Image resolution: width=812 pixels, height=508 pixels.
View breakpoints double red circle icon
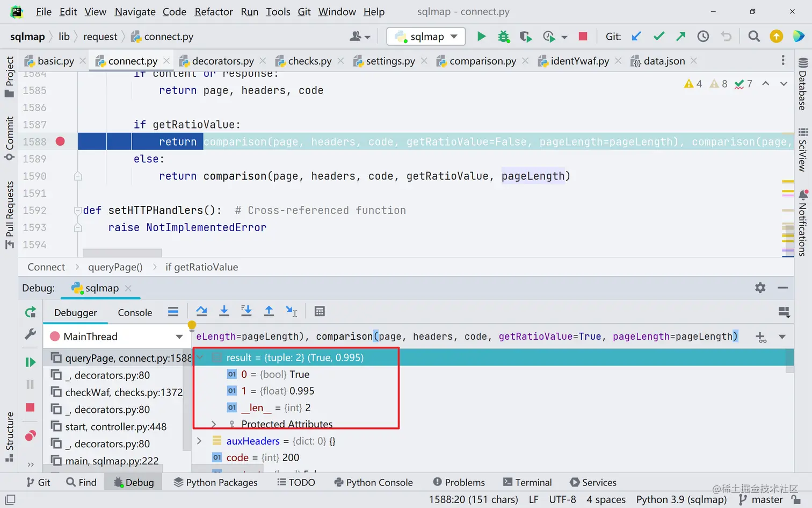pyautogui.click(x=31, y=435)
